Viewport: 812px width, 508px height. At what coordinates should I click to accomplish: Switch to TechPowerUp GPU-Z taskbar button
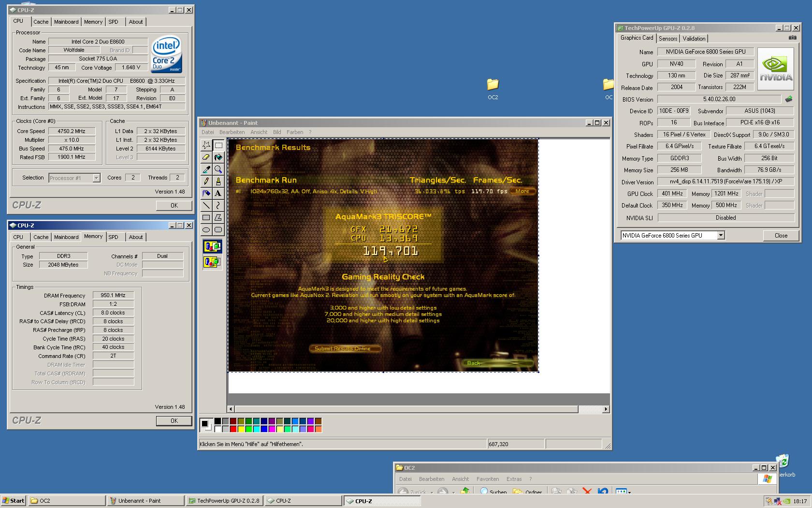(224, 501)
